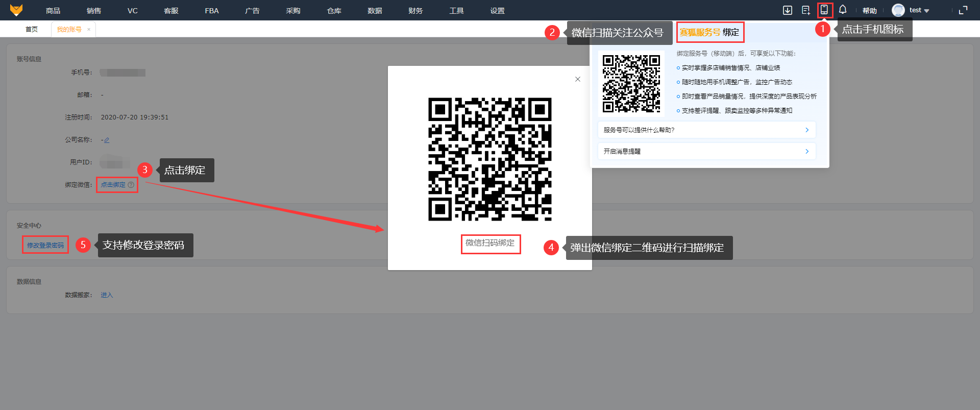Open the 设置 menu
Screen dimensions: 980x410
pos(497,11)
